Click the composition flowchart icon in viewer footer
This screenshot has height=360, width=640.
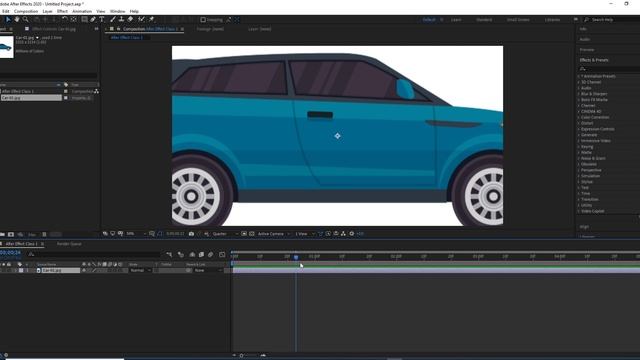[x=343, y=234]
